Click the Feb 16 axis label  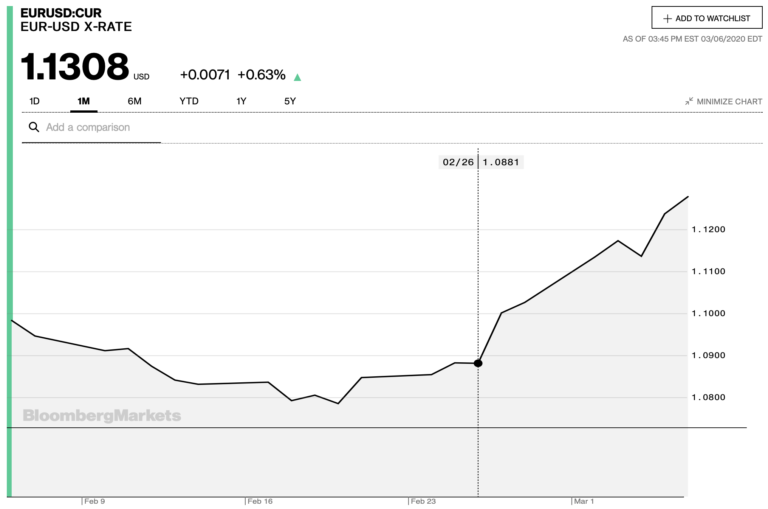pyautogui.click(x=261, y=500)
